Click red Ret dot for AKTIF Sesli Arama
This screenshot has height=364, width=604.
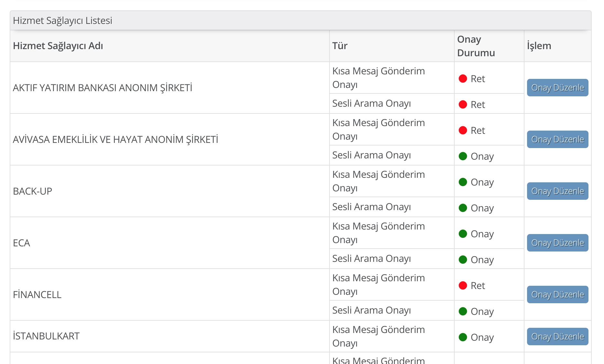463,104
